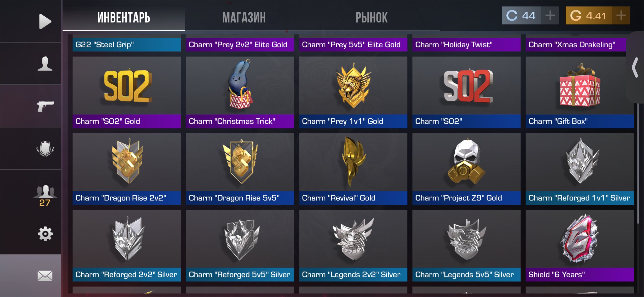Viewport: 644px width, 297px height.
Task: Open friends list icon showing 27
Action: point(45,195)
